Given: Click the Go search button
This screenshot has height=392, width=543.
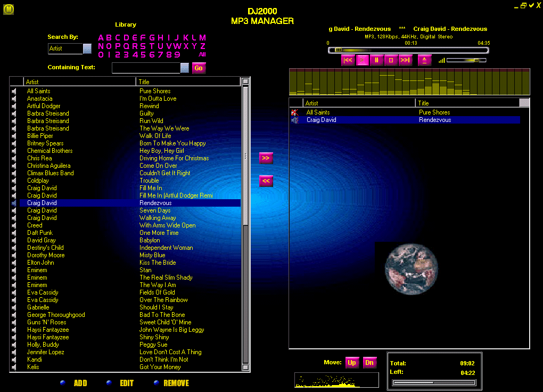Looking at the screenshot, I should 199,68.
